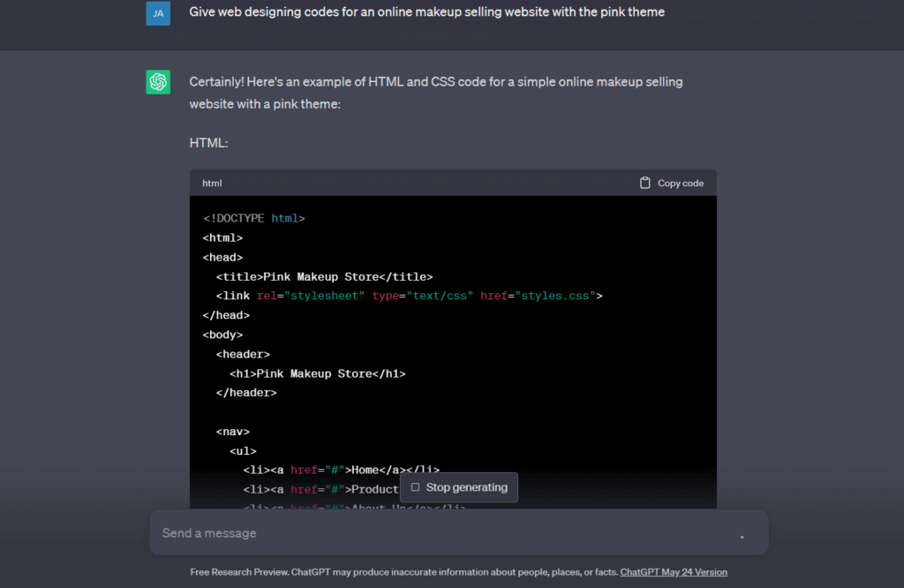Click the send icon in the message box
The height and width of the screenshot is (588, 904).
coord(742,535)
